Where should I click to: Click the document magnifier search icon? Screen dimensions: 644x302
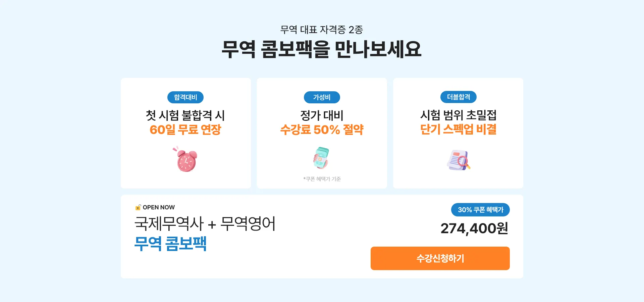pos(459,160)
